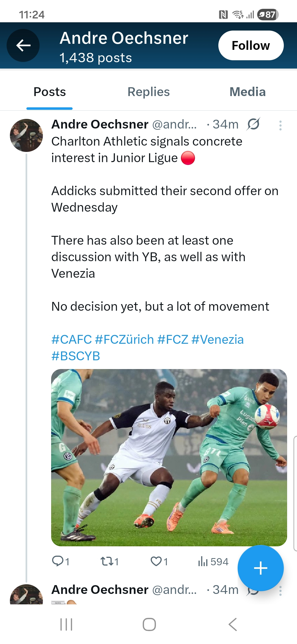297x644 pixels.
Task: Open the Media tab
Action: pos(248,92)
